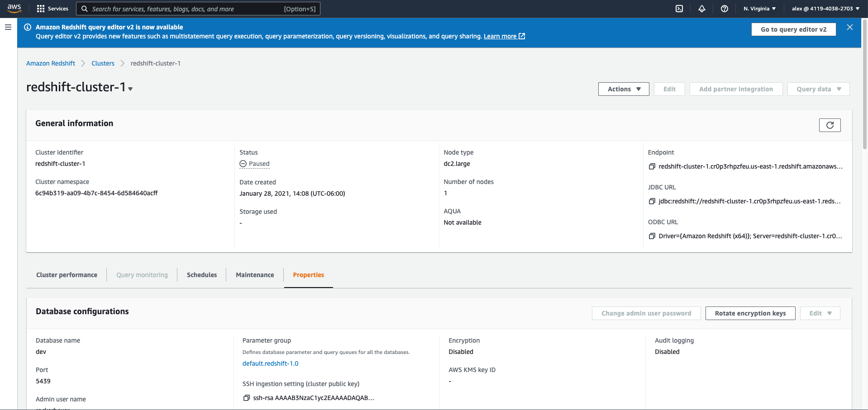Viewport: 868px width, 410px height.
Task: Select the Encryption Disabled value
Action: tap(461, 352)
